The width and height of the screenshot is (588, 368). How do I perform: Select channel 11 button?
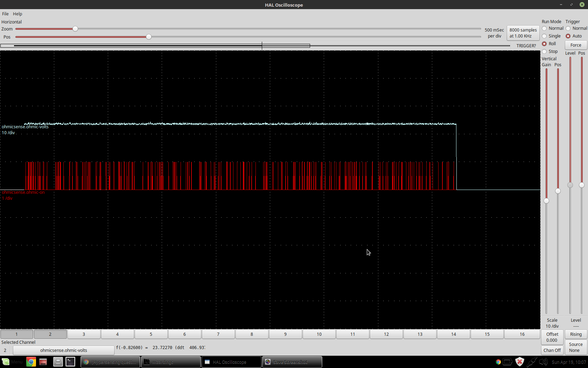[x=353, y=334]
